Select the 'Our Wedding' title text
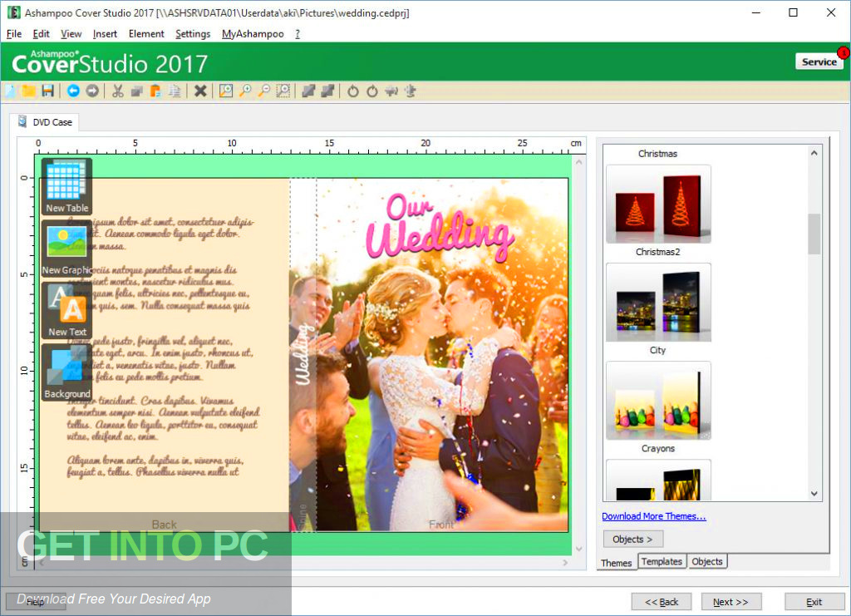Image resolution: width=851 pixels, height=616 pixels. tap(439, 228)
